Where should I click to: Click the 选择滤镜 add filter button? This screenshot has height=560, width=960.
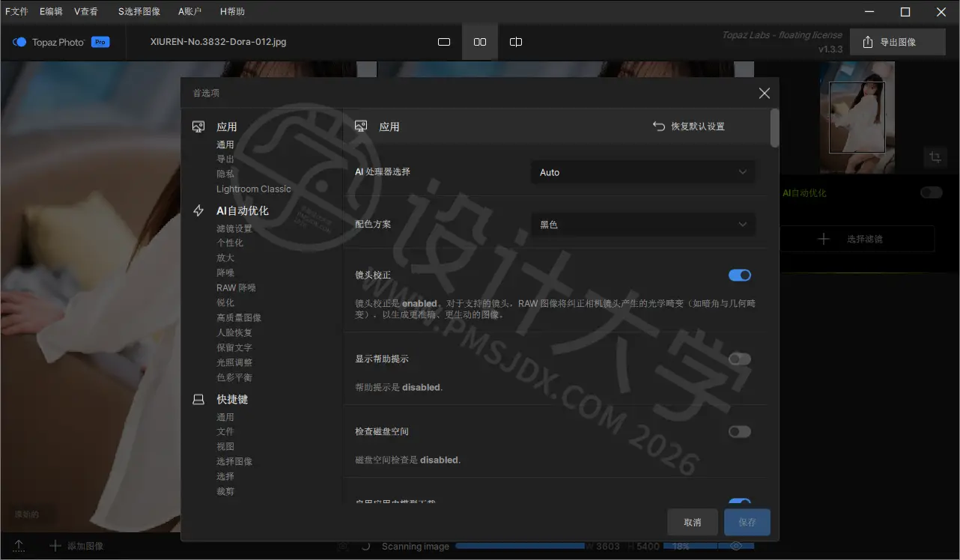tap(857, 239)
